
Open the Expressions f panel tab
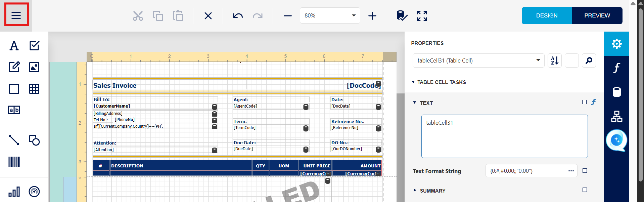click(x=616, y=68)
